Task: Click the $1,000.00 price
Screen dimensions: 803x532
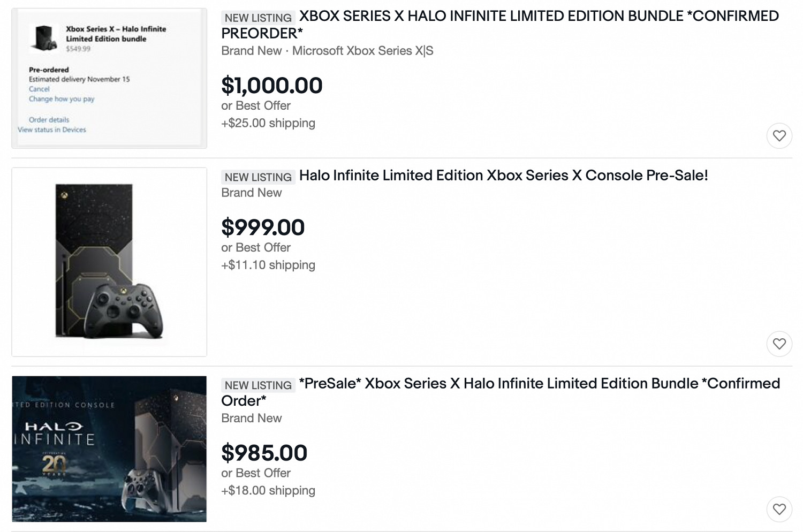Action: coord(272,86)
